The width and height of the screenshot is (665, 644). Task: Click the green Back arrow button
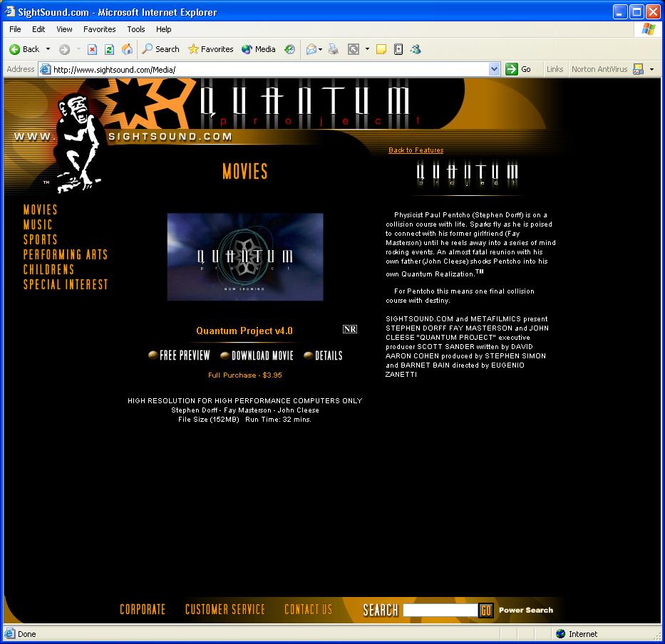point(24,49)
